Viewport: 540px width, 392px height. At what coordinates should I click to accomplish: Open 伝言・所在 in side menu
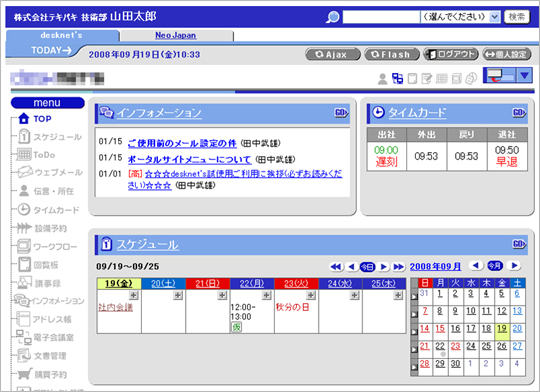coord(46,191)
